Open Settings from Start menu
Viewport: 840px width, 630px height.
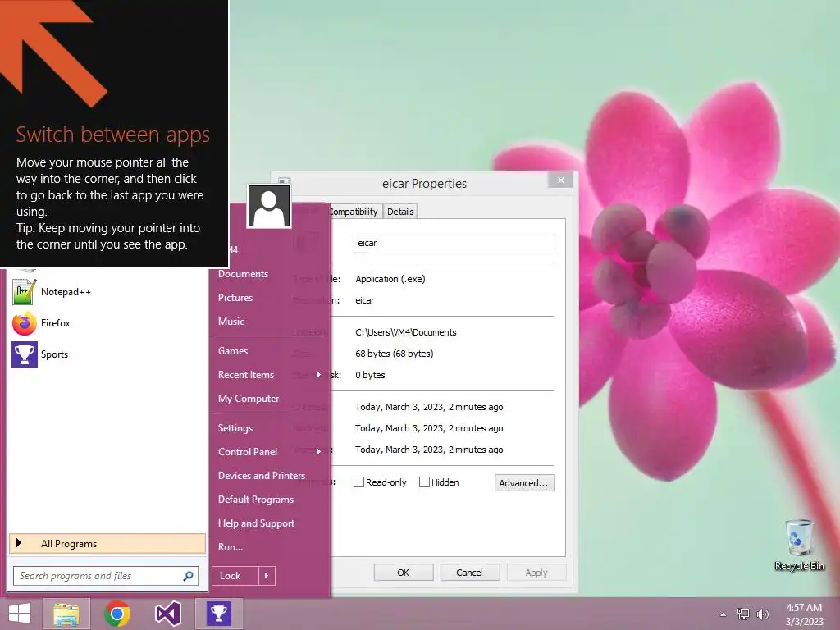235,428
